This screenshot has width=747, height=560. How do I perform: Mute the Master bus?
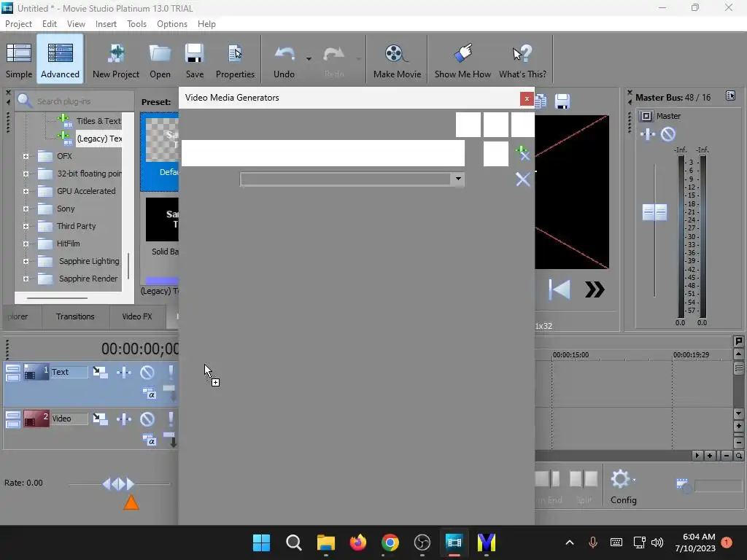[x=668, y=134]
